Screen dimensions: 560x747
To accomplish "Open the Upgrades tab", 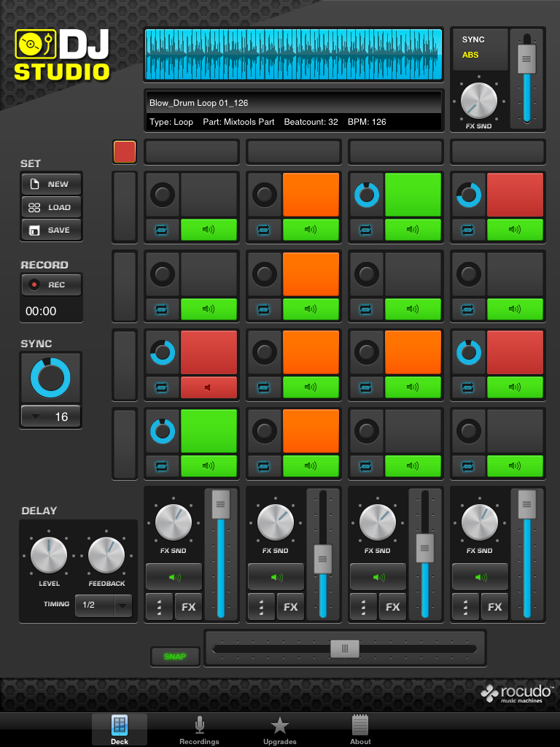I will coord(279,729).
